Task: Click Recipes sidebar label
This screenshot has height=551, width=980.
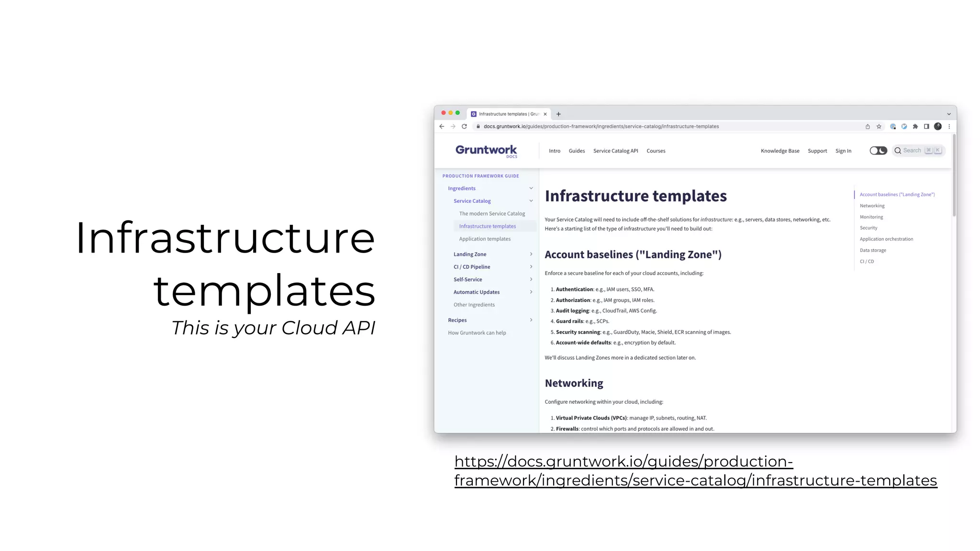Action: click(457, 320)
